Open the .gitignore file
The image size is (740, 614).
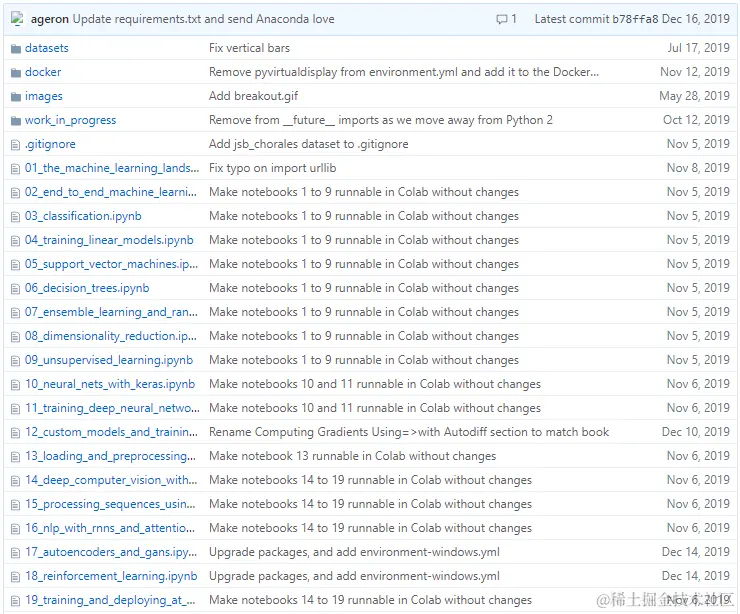pyautogui.click(x=50, y=144)
